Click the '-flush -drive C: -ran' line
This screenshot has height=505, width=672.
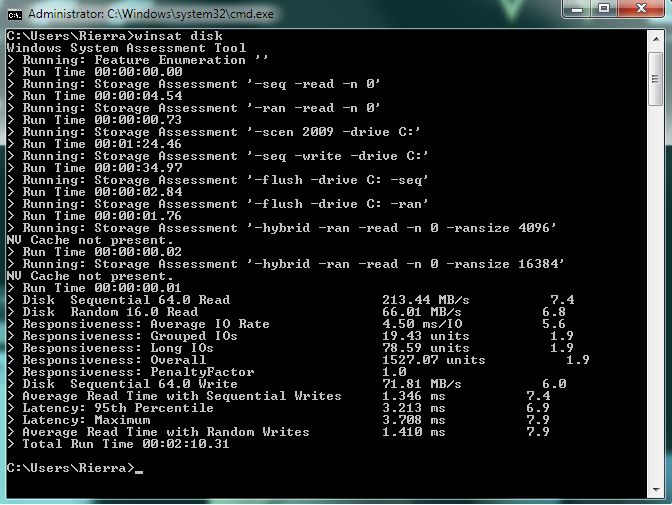(x=217, y=204)
